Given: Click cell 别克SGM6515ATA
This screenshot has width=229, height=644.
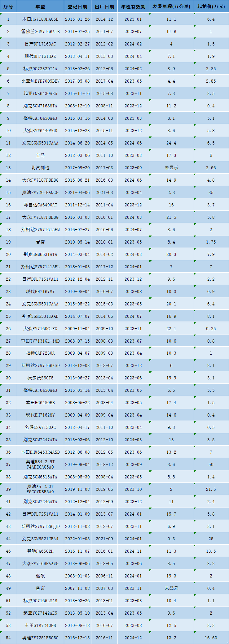Looking at the screenshot, I should [40, 477].
